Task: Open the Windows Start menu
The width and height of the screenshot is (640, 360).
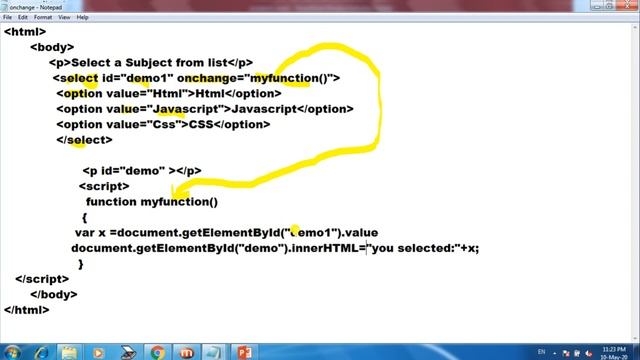Action: (12, 352)
